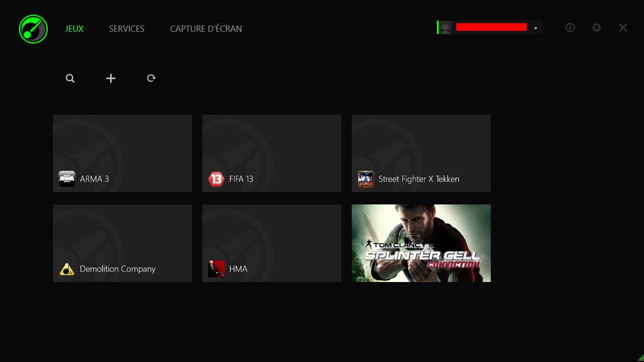
Task: Click the user avatar icon
Action: (x=445, y=27)
